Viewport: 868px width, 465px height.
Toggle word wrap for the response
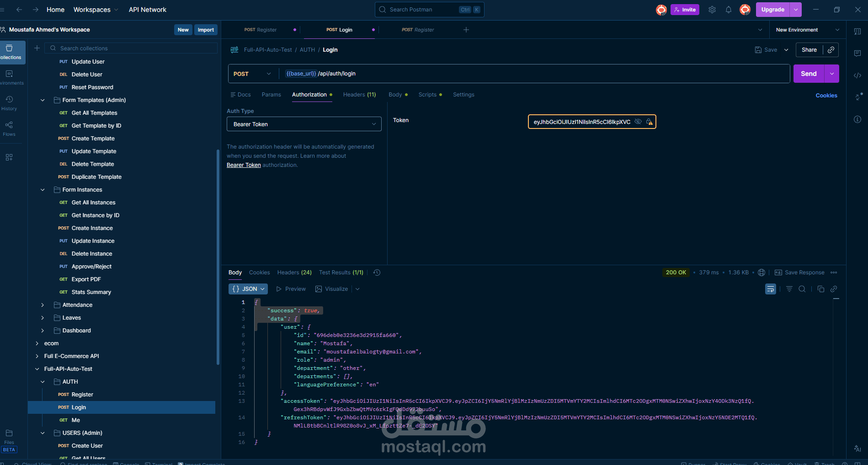[x=771, y=289]
